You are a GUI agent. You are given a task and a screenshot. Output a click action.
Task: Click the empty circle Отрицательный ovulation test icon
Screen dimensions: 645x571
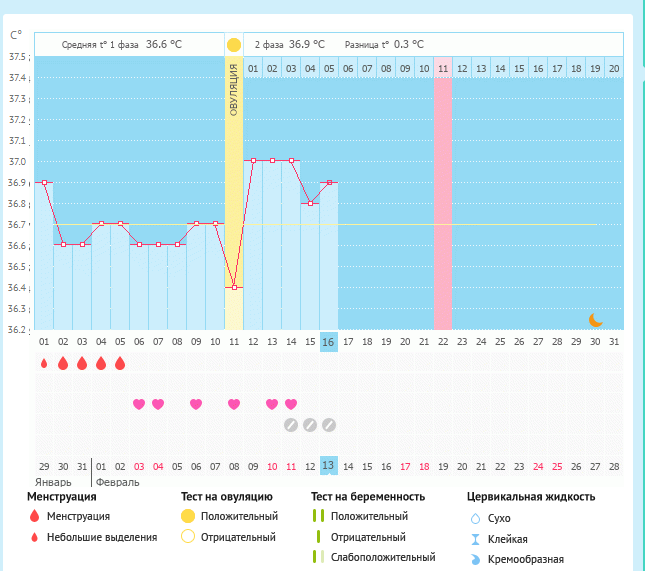pyautogui.click(x=187, y=537)
